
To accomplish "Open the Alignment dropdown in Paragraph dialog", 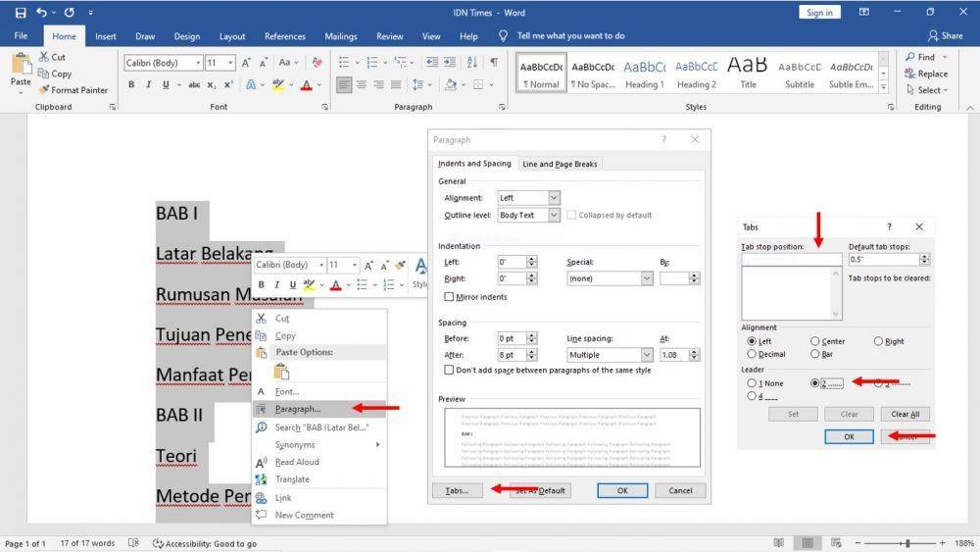I will [554, 197].
